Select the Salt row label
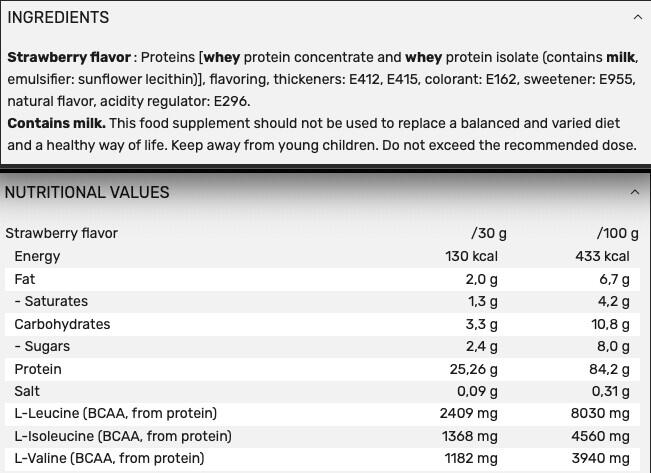Screen dimensions: 651x473 [x=28, y=391]
